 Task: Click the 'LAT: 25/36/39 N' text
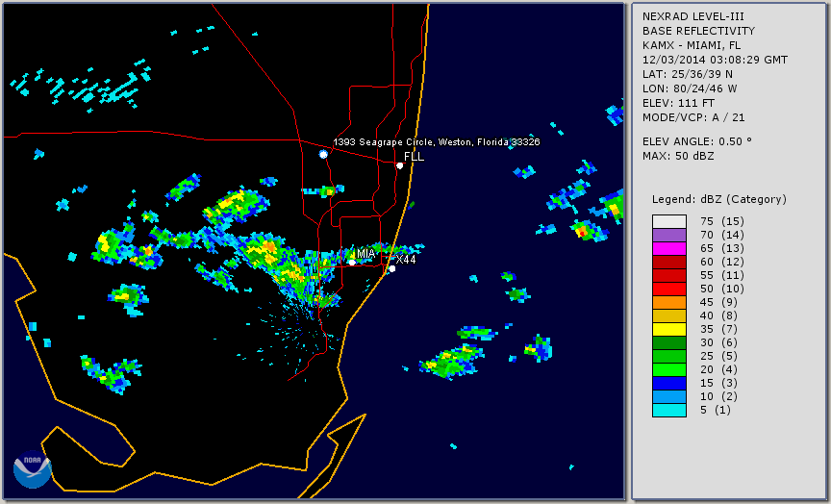[x=688, y=74]
